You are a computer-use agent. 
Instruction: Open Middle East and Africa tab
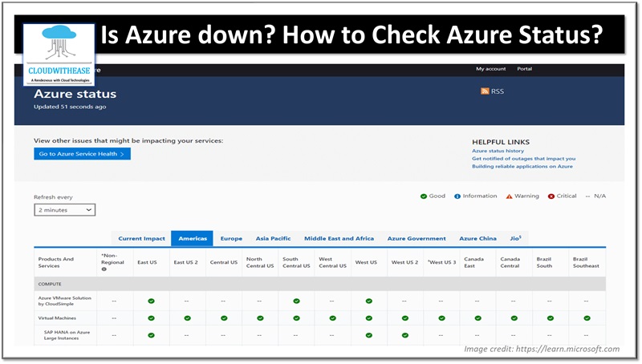pyautogui.click(x=339, y=238)
